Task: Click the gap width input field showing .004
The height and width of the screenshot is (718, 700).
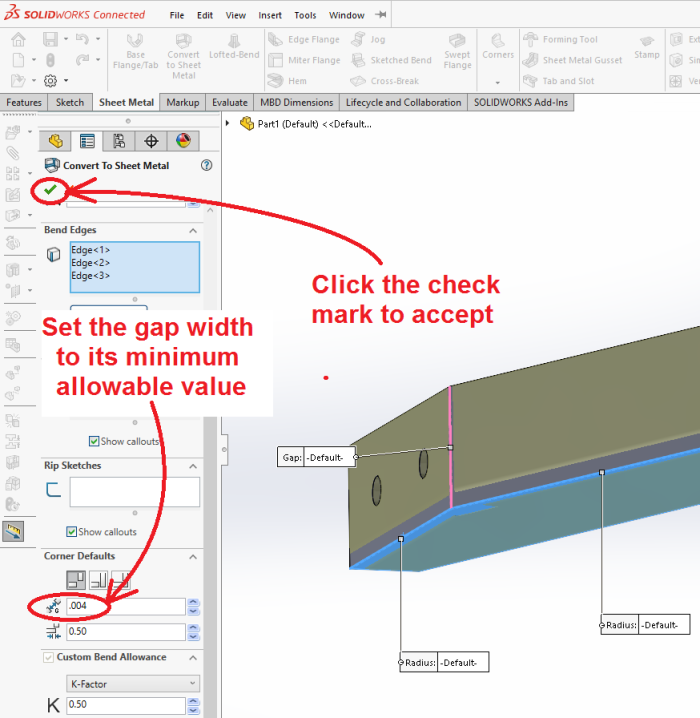Action: pos(125,606)
